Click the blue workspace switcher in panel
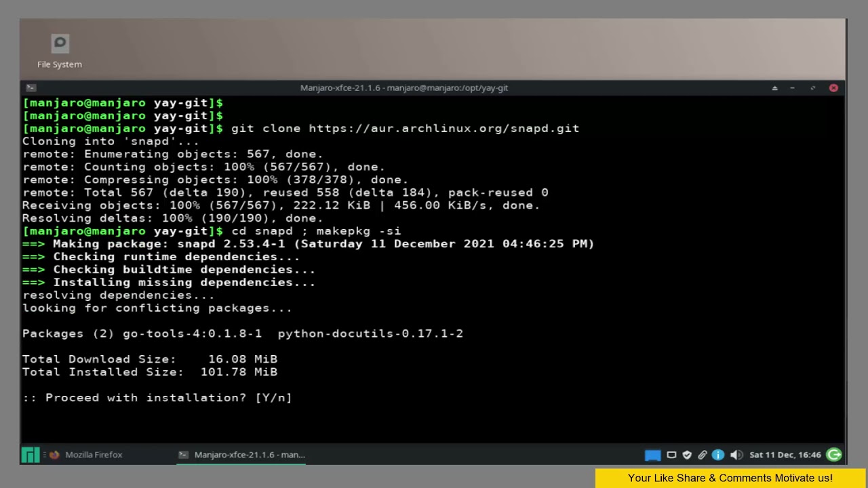Viewport: 868px width, 488px height. coord(652,455)
